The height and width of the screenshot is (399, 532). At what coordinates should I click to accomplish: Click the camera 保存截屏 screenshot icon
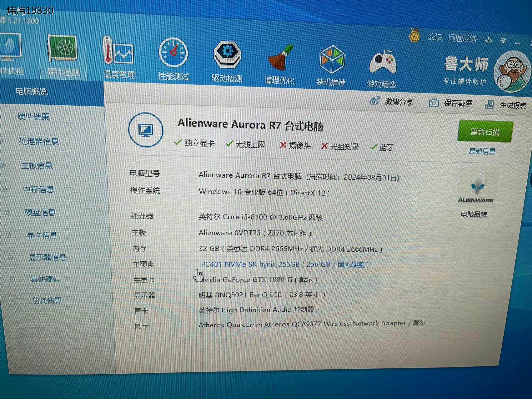coord(434,103)
